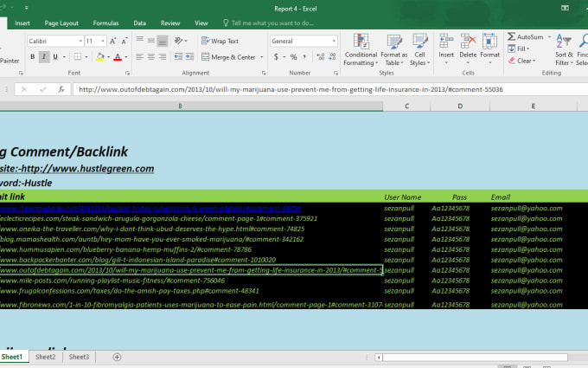This screenshot has height=368, width=588.
Task: Select Top Align icon
Action: 139,40
